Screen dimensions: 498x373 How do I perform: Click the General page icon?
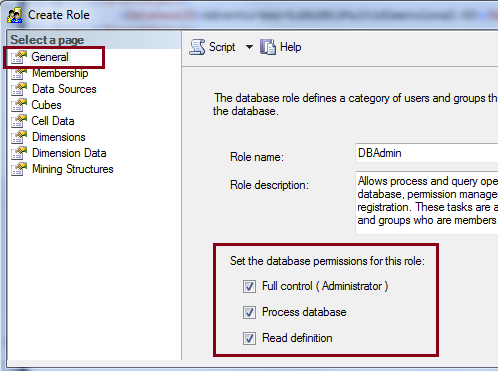click(19, 57)
